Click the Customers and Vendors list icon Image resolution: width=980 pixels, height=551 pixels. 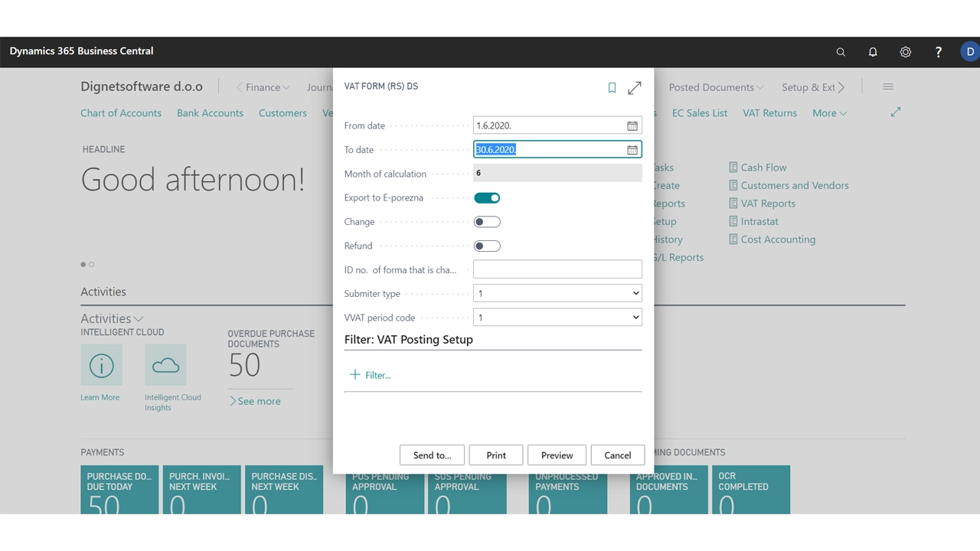point(733,185)
